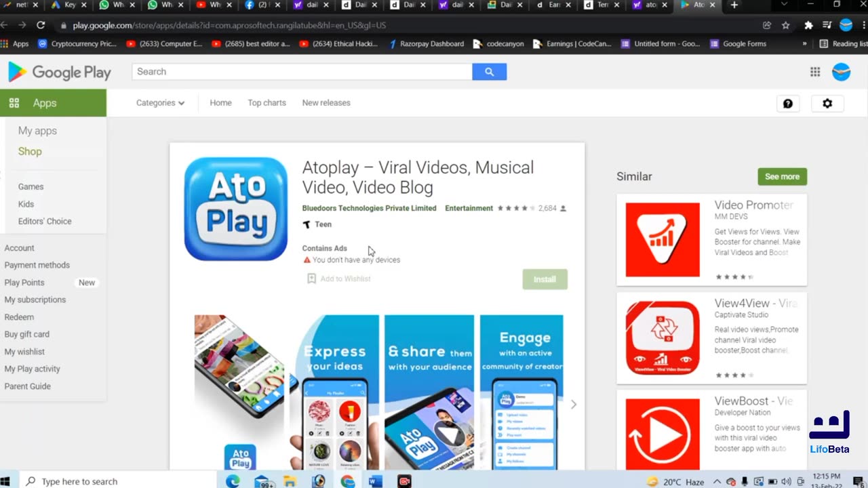The image size is (868, 488).
Task: Select Shop in sidebar
Action: [30, 152]
